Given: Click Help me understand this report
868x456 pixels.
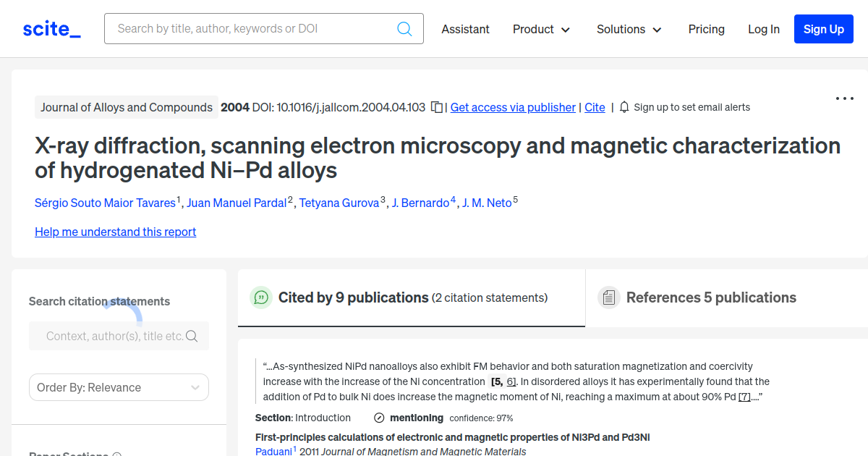Looking at the screenshot, I should pyautogui.click(x=115, y=232).
